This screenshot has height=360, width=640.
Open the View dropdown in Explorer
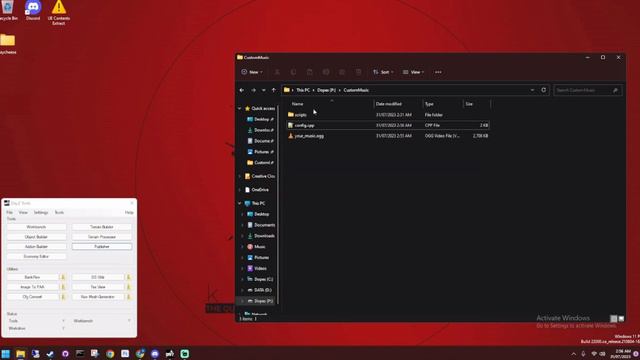pos(413,72)
